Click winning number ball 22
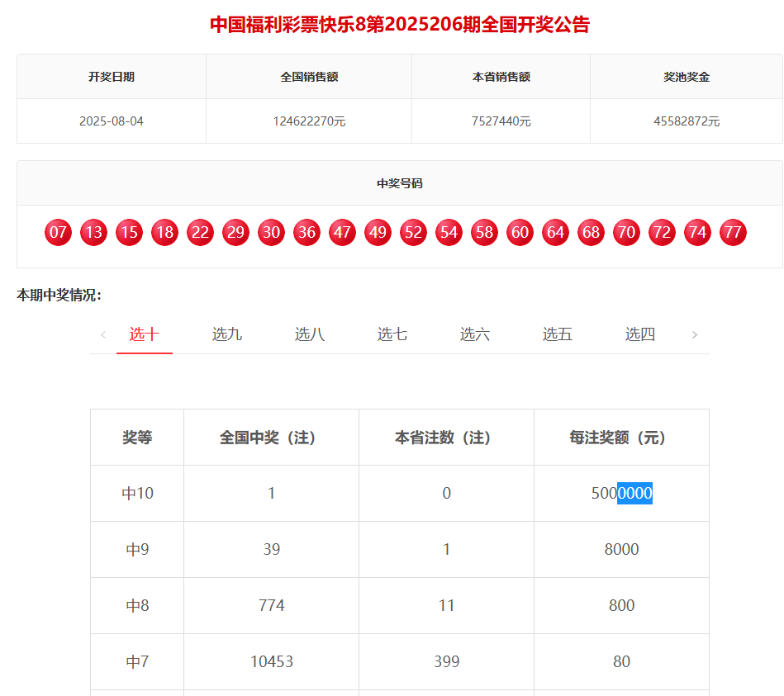 coord(200,232)
